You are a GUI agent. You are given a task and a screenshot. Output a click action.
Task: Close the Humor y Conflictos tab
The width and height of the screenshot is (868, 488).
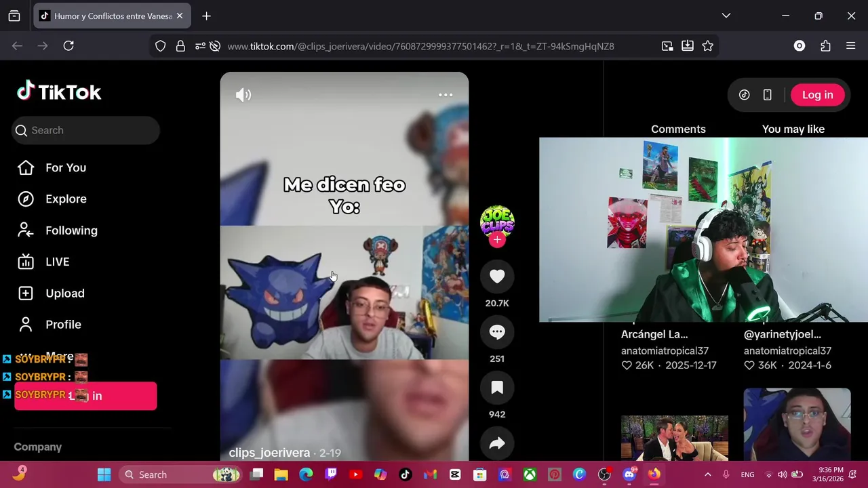[180, 16]
